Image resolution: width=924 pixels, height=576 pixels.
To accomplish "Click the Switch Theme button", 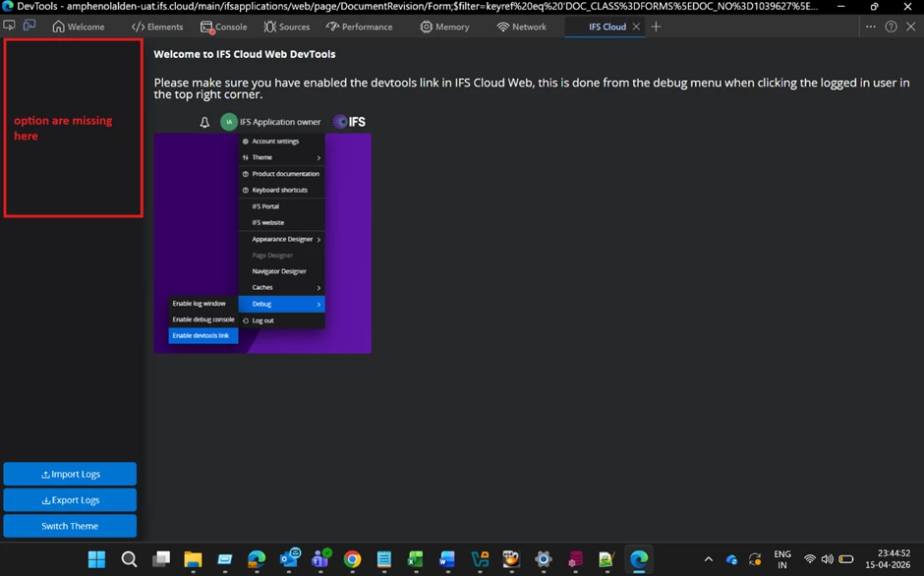I will click(x=70, y=526).
